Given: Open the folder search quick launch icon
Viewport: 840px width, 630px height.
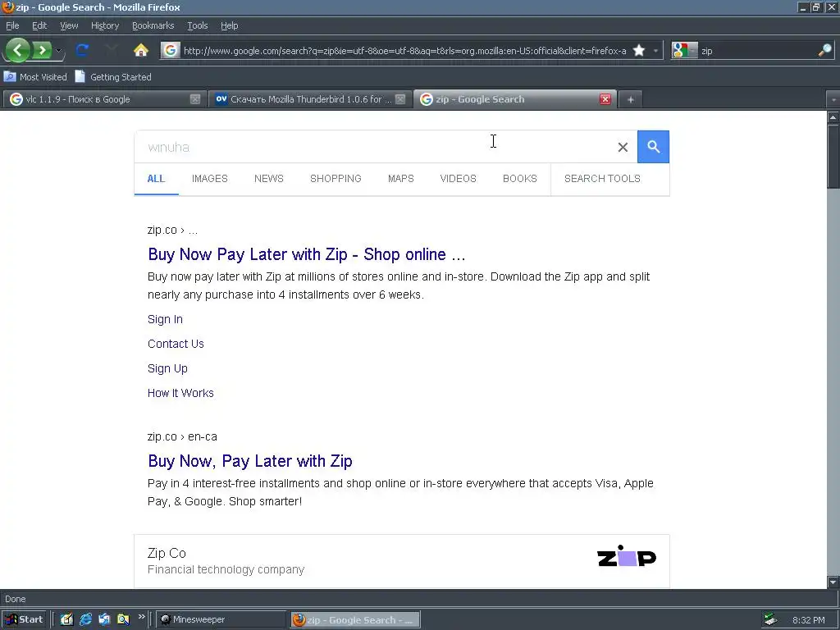Looking at the screenshot, I should click(x=123, y=620).
